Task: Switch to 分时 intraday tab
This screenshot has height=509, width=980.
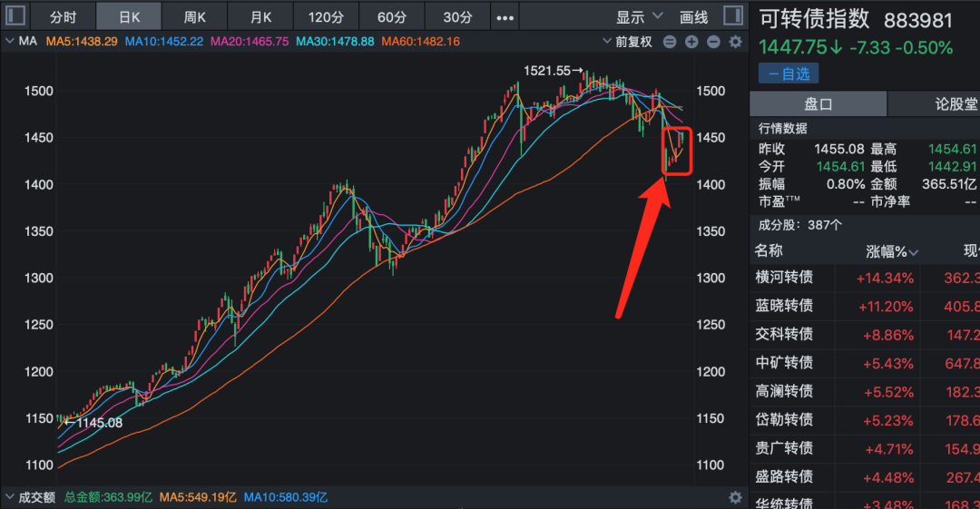Action: pyautogui.click(x=64, y=17)
